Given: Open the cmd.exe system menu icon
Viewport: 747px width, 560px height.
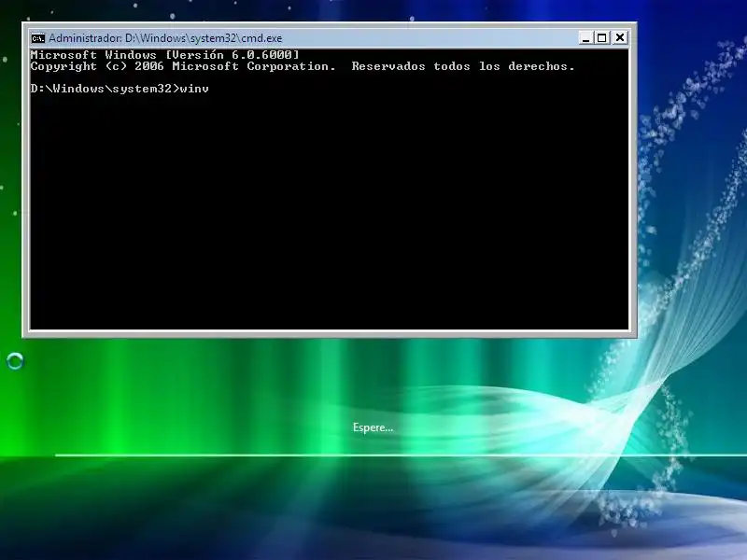Looking at the screenshot, I should (38, 38).
